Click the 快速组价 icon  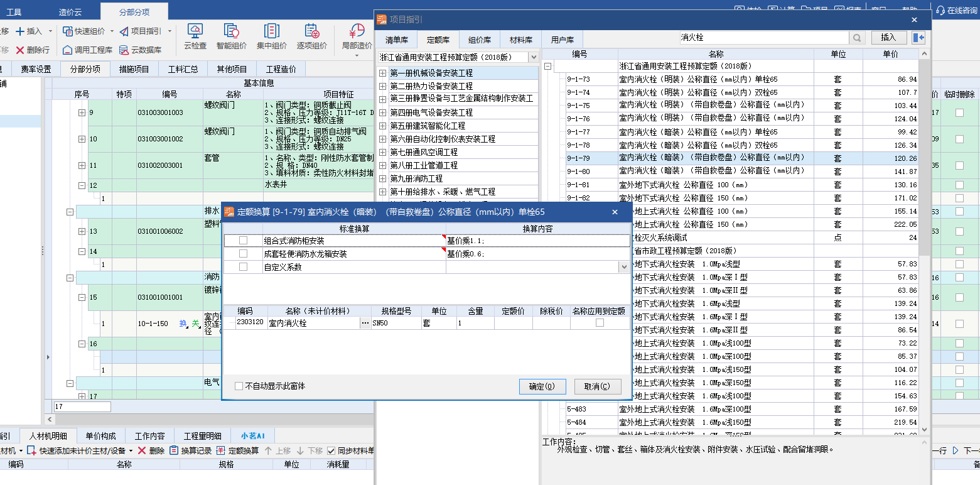tap(68, 31)
